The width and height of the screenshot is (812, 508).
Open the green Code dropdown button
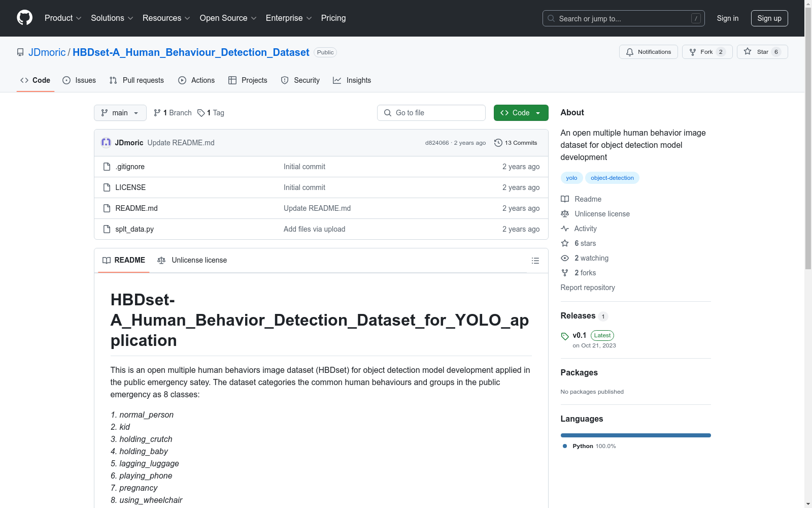521,113
